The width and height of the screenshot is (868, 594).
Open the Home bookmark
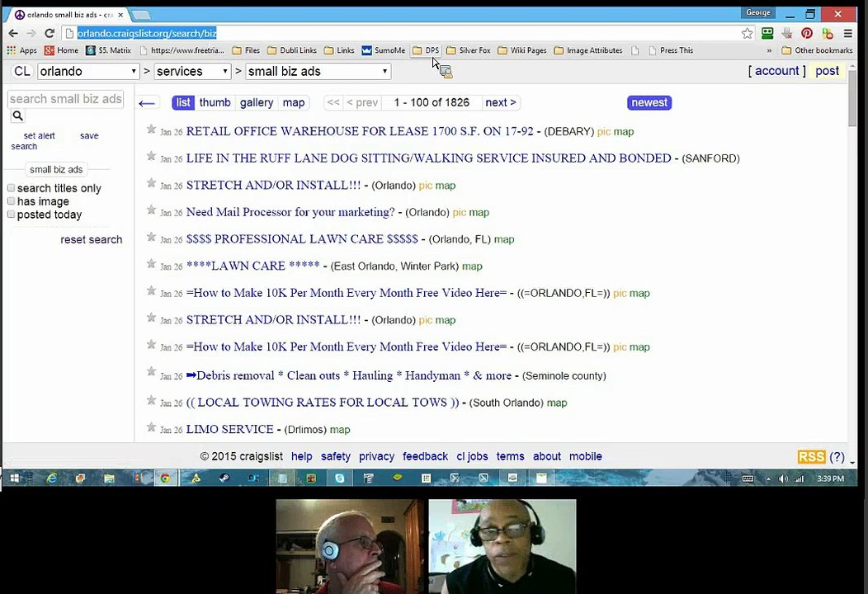[61, 50]
